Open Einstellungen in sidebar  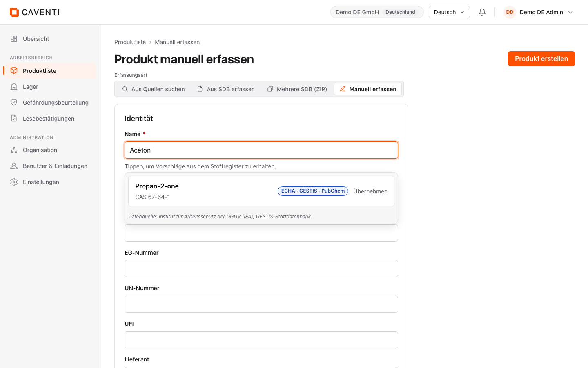(51, 182)
